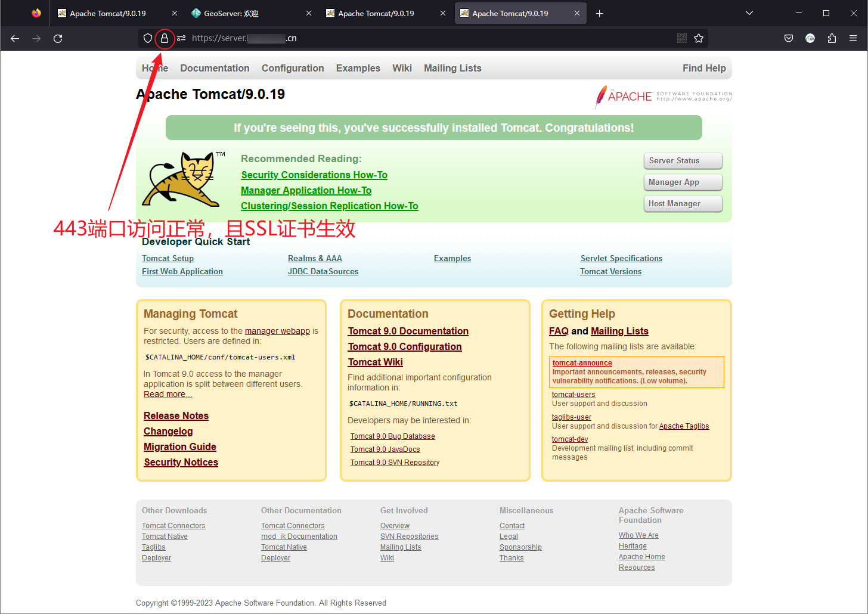This screenshot has width=868, height=614.
Task: Expand the list all tabs chevron
Action: coord(749,13)
